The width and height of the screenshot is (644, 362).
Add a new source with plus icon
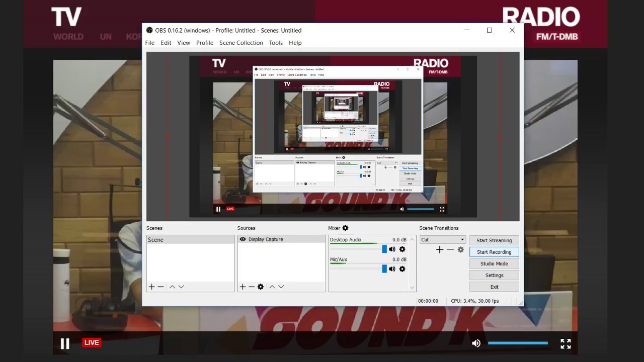[x=243, y=287]
